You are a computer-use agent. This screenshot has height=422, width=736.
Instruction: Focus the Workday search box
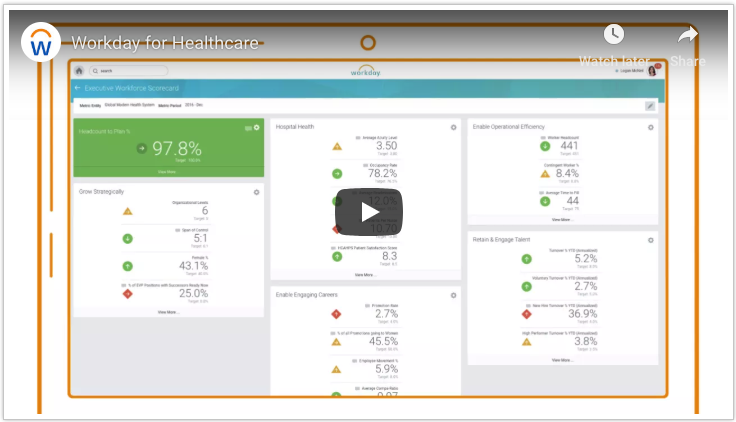point(129,71)
